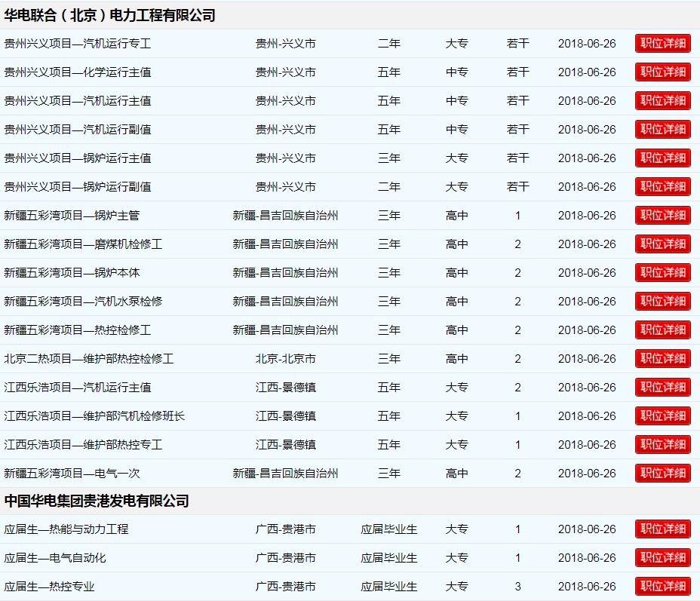This screenshot has height=601, width=700.
Task: Open the job title 新疆五彩湾项目—锅炉主管
Action: coord(72,216)
